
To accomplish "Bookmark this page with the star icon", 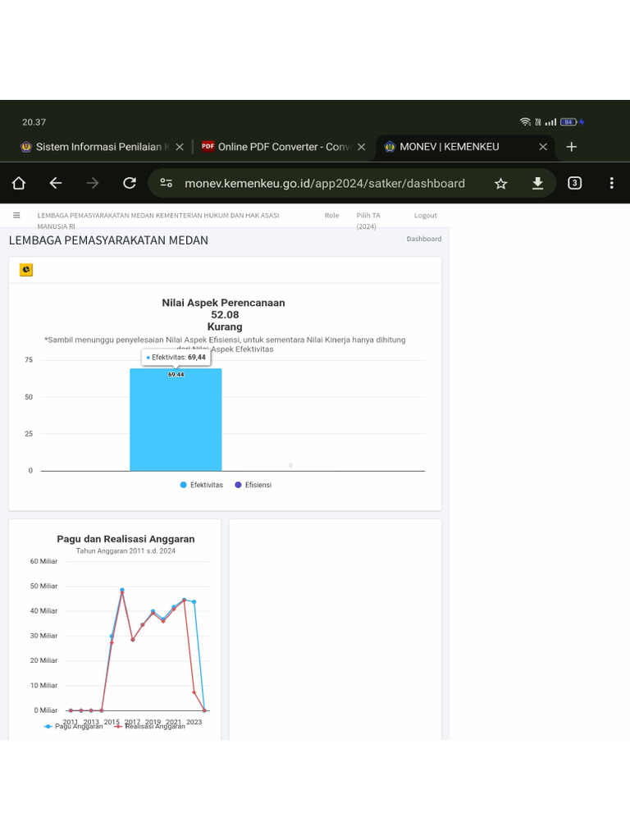I will pos(501,184).
